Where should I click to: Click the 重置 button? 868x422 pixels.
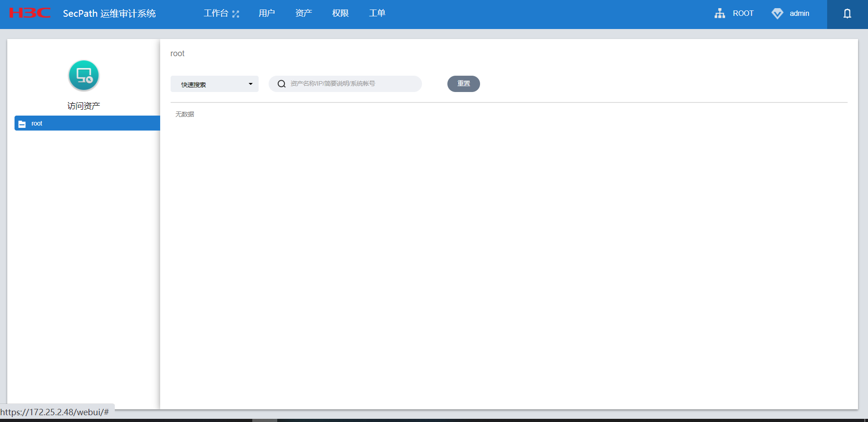(464, 84)
